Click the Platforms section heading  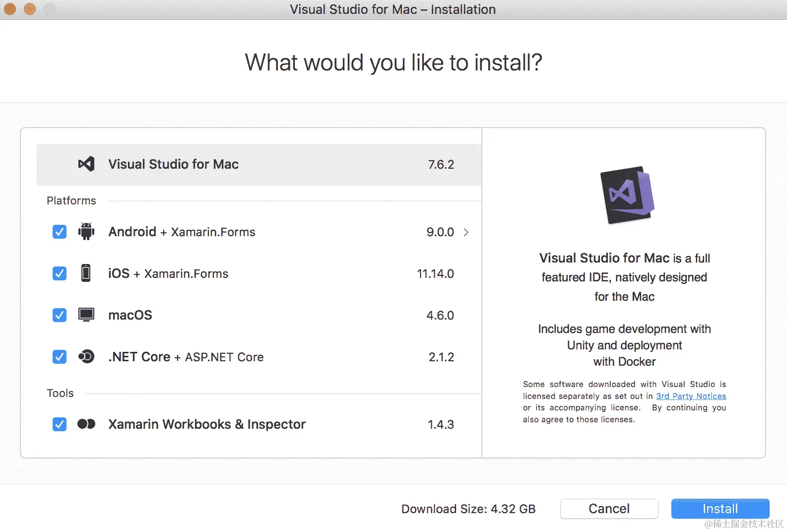[x=71, y=200]
